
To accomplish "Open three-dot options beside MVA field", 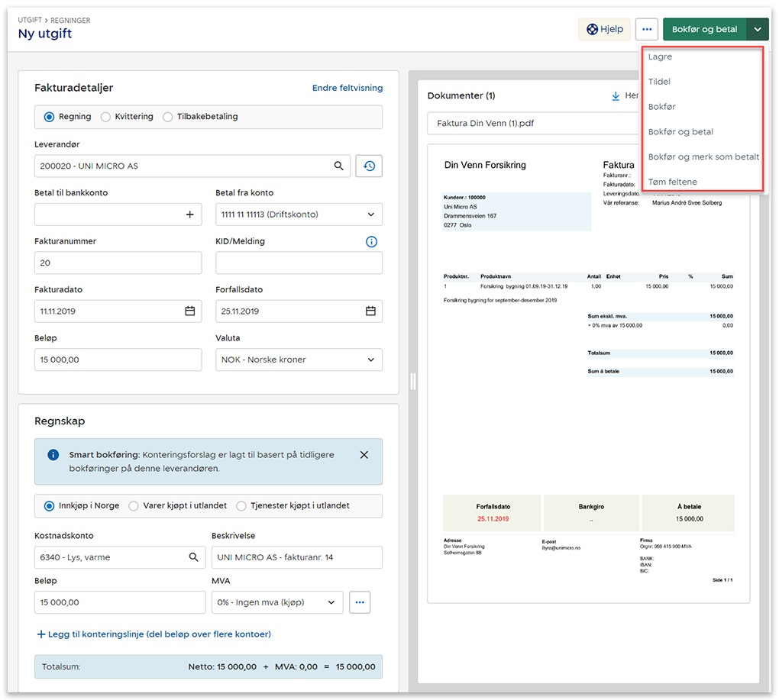I will 360,602.
